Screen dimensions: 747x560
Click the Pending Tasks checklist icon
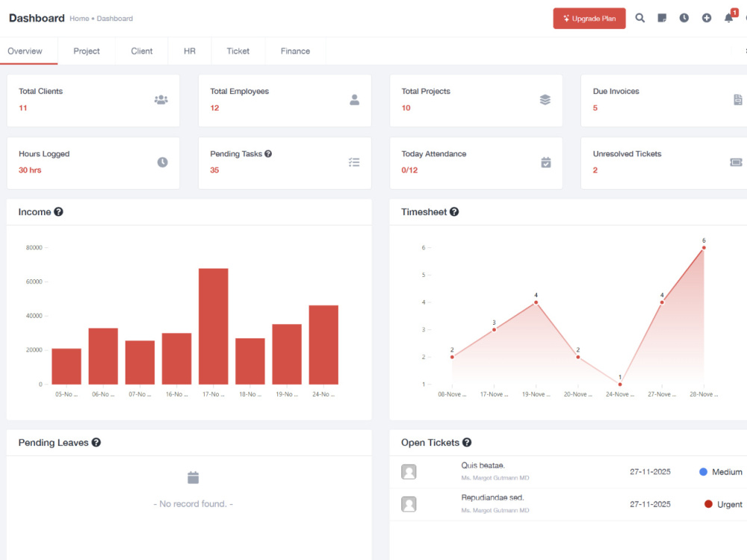(354, 162)
